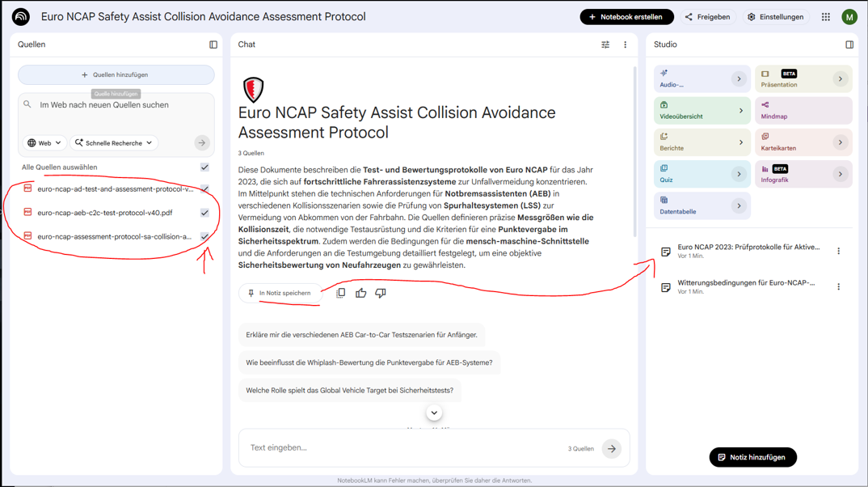Collapse the Quellen panel icon
This screenshot has height=487, width=868.
coord(213,44)
